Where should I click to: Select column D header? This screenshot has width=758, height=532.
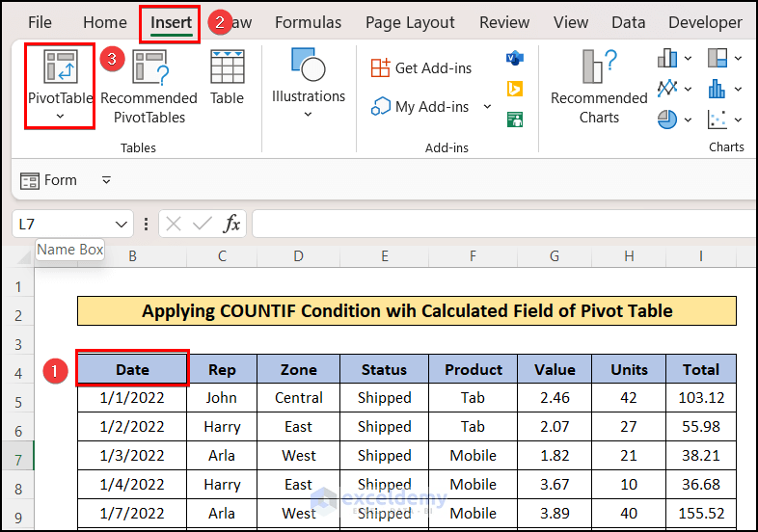pyautogui.click(x=298, y=256)
